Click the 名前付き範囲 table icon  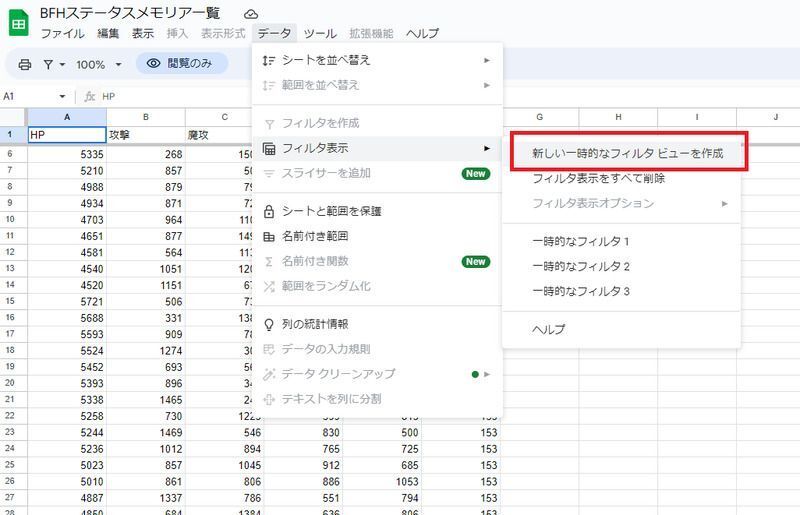(x=268, y=236)
